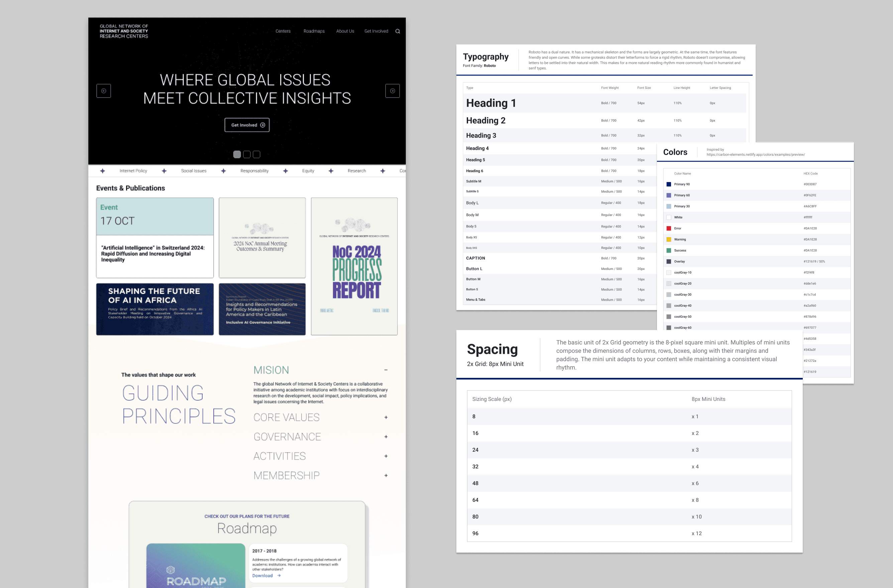The height and width of the screenshot is (588, 893).
Task: Select the third carousel indicator dot
Action: pos(256,154)
